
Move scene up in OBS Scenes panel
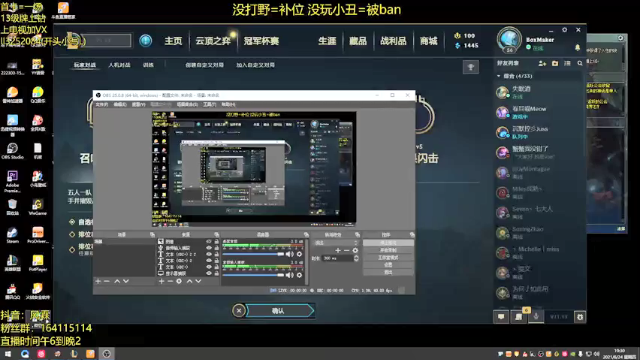click(x=117, y=281)
